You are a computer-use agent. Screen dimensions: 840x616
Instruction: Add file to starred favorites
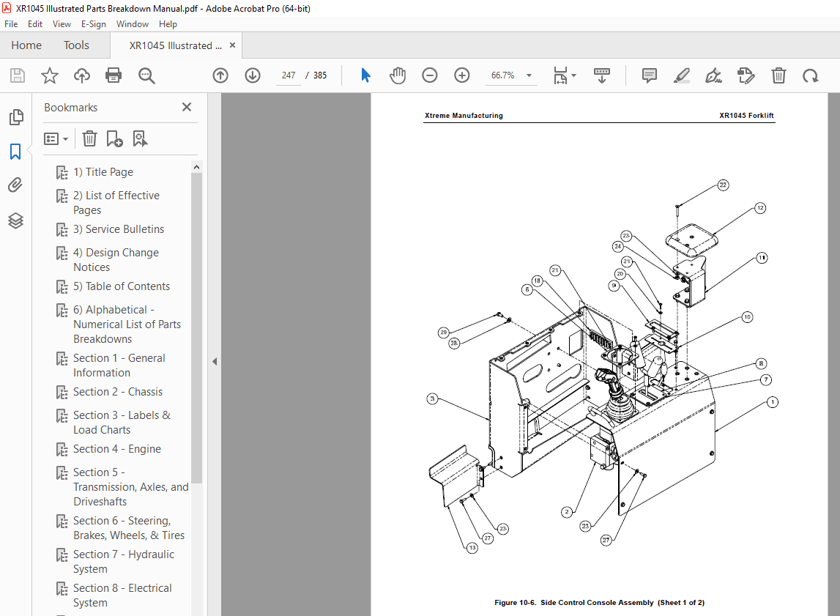[50, 75]
